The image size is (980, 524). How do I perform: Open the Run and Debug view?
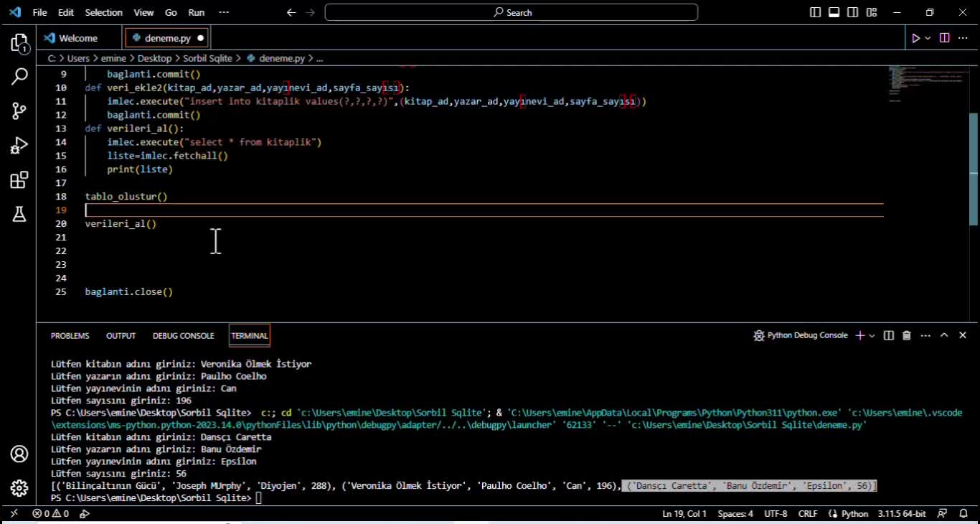click(19, 146)
